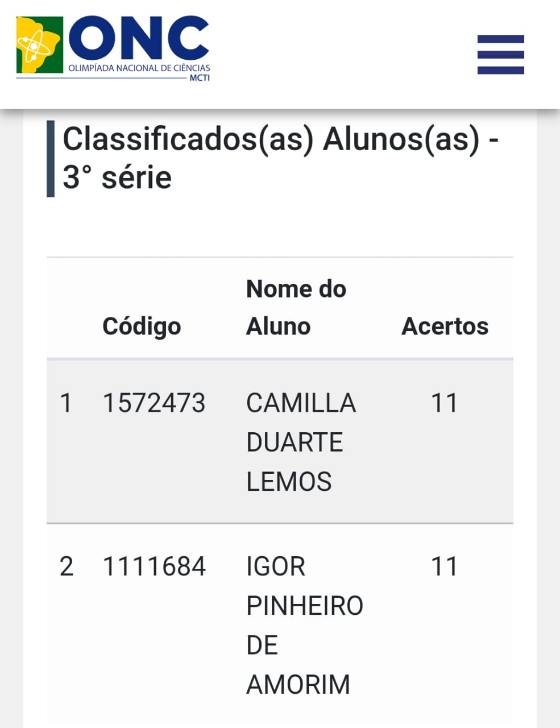Select student code 1572473
Viewport: 560px width, 728px height.
tap(154, 403)
